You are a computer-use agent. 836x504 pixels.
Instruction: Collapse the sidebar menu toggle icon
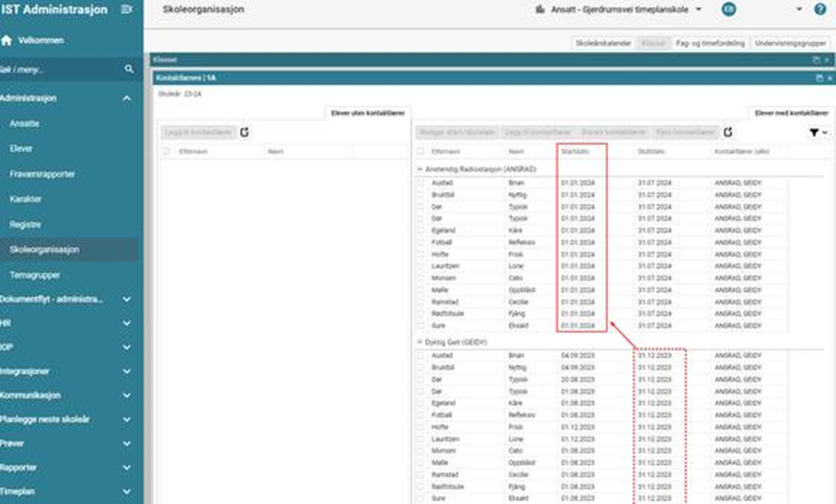(x=127, y=10)
